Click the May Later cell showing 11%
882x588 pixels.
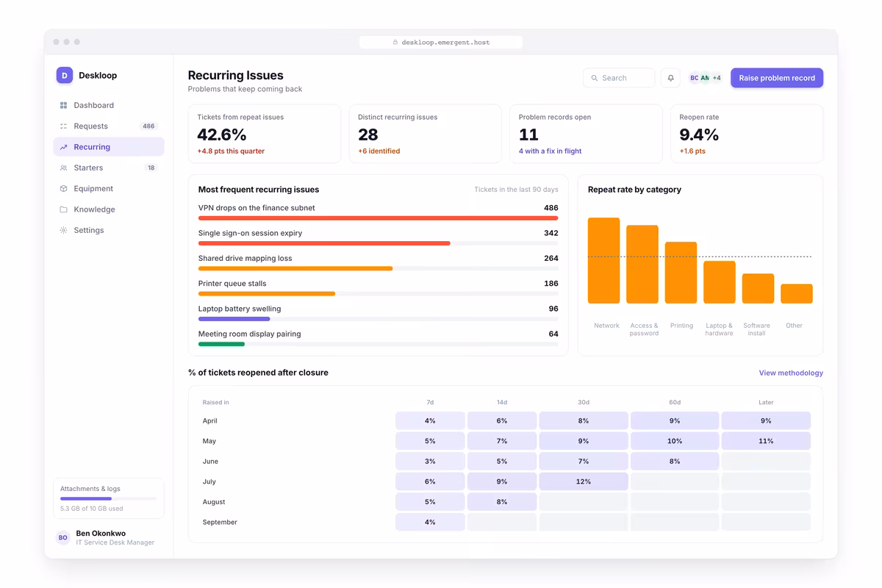(766, 441)
